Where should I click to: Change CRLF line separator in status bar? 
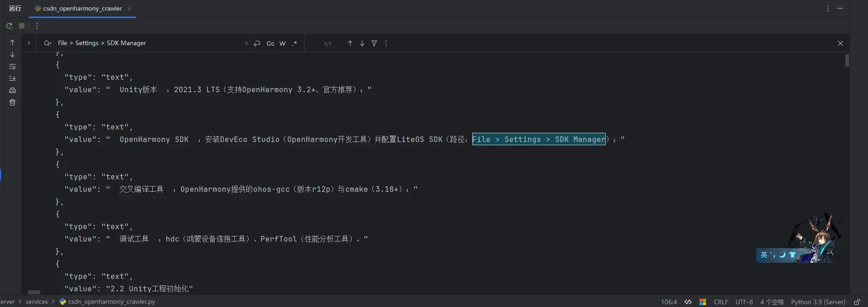[x=721, y=302]
